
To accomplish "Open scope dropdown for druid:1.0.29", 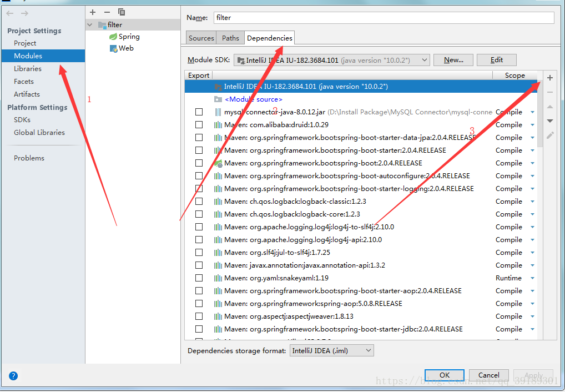I will [x=533, y=125].
